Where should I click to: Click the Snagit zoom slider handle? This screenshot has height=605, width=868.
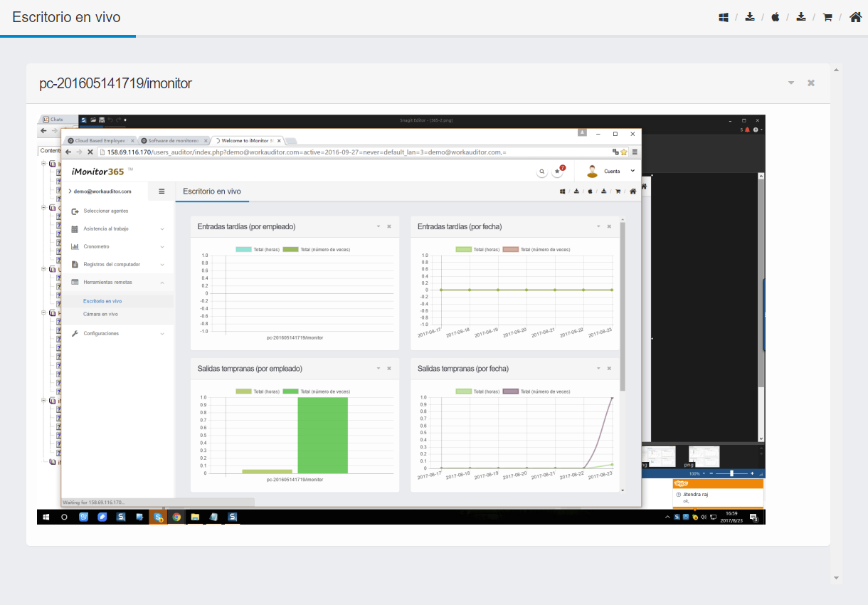pyautogui.click(x=731, y=473)
